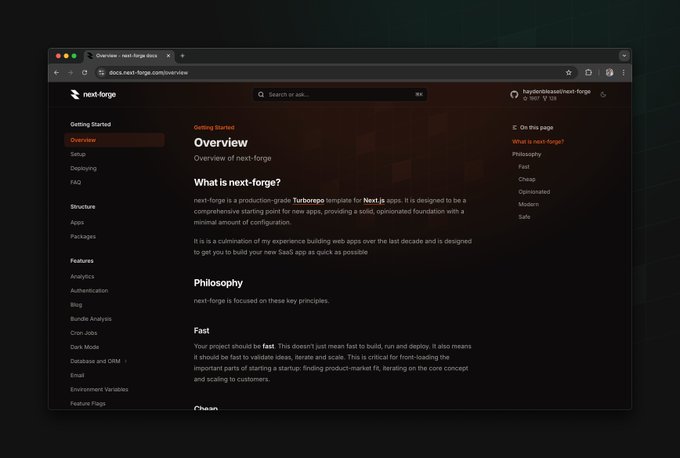Open the Deploying page in sidebar

(83, 168)
